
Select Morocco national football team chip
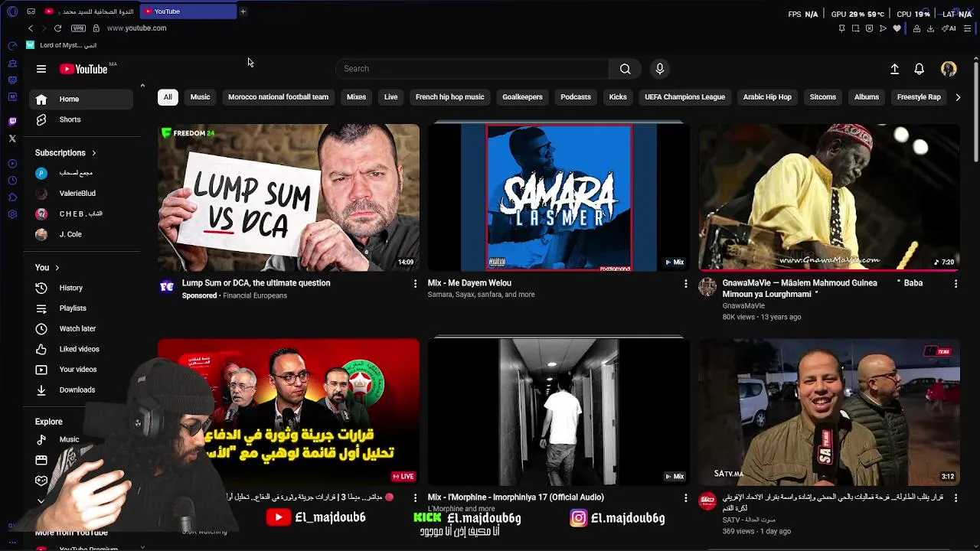[x=278, y=97]
